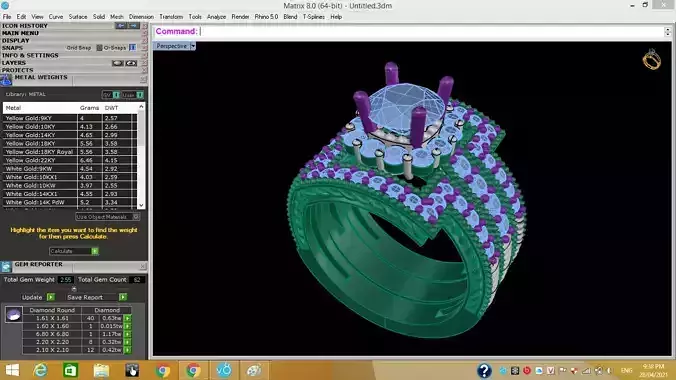Click the blue VO app taskbar icon
Image resolution: width=676 pixels, height=380 pixels.
click(224, 371)
